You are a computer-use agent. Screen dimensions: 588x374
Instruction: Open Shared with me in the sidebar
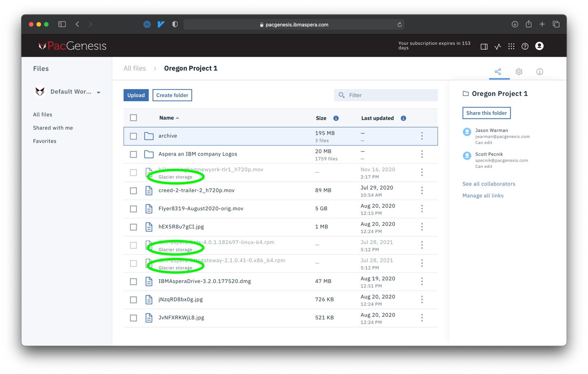click(53, 128)
